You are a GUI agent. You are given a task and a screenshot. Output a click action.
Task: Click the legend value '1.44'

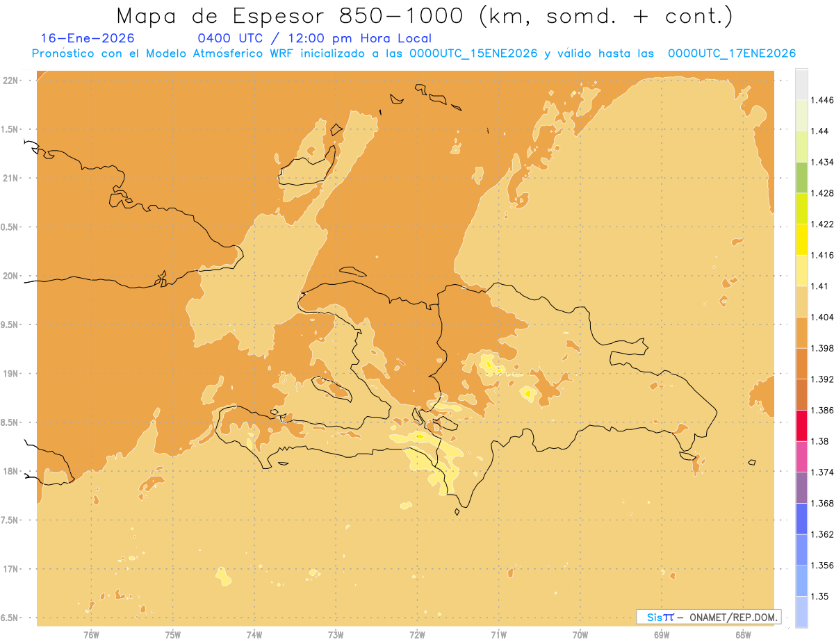pyautogui.click(x=820, y=131)
